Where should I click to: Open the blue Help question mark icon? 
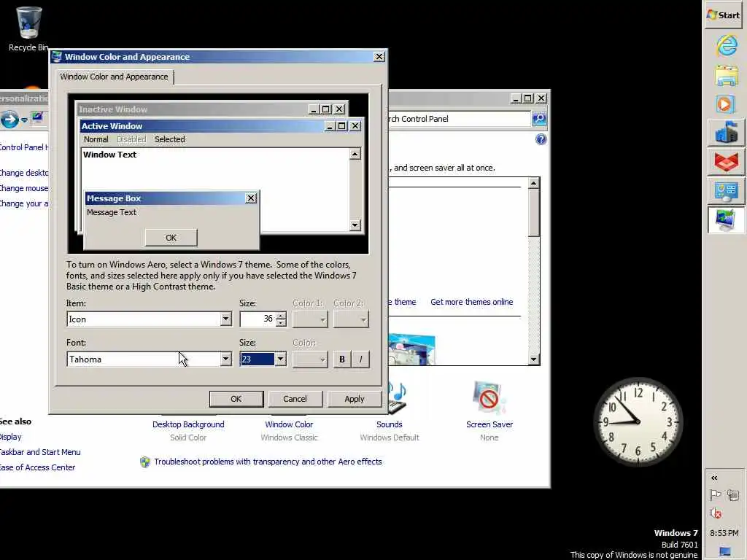541,139
